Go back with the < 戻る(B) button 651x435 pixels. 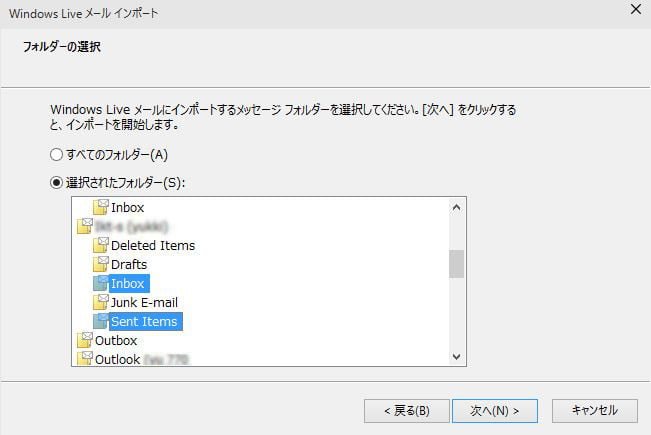click(406, 410)
